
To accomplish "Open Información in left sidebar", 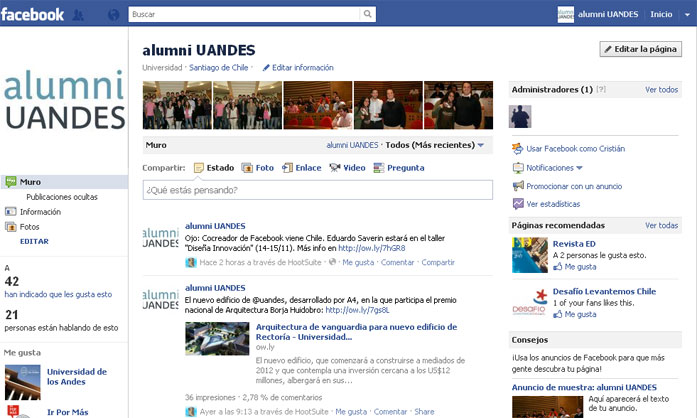I will pyautogui.click(x=33, y=212).
